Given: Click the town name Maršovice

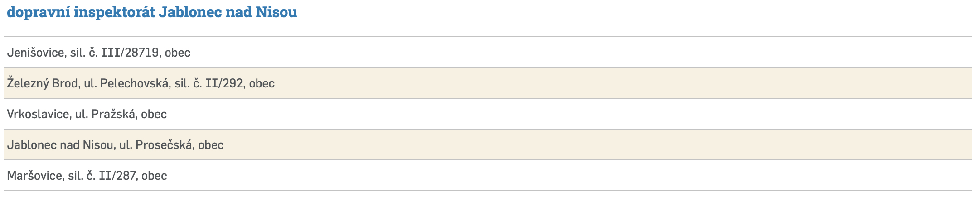Looking at the screenshot, I should [34, 176].
